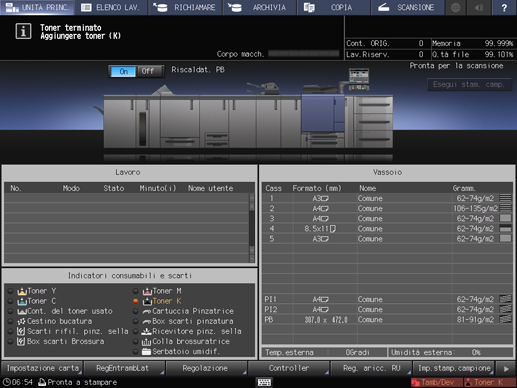The width and height of the screenshot is (517, 388).
Task: Turn Riscaldat. PB On
Action: pyautogui.click(x=123, y=71)
